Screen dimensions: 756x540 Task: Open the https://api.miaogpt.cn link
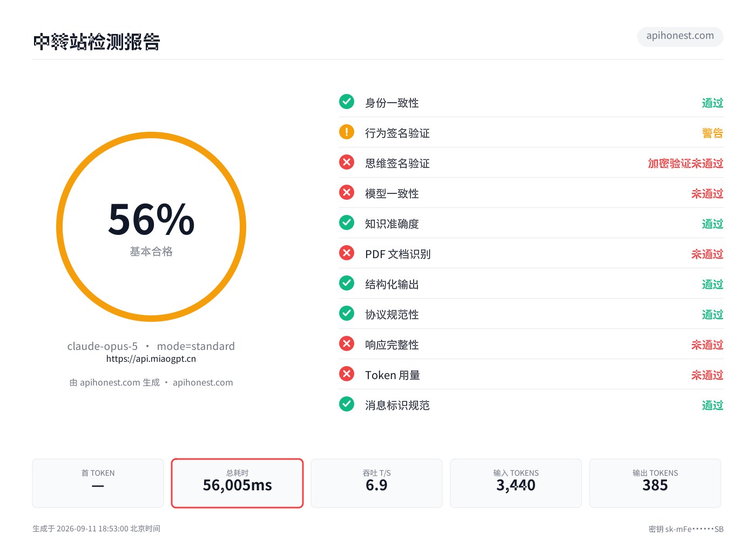point(151,359)
